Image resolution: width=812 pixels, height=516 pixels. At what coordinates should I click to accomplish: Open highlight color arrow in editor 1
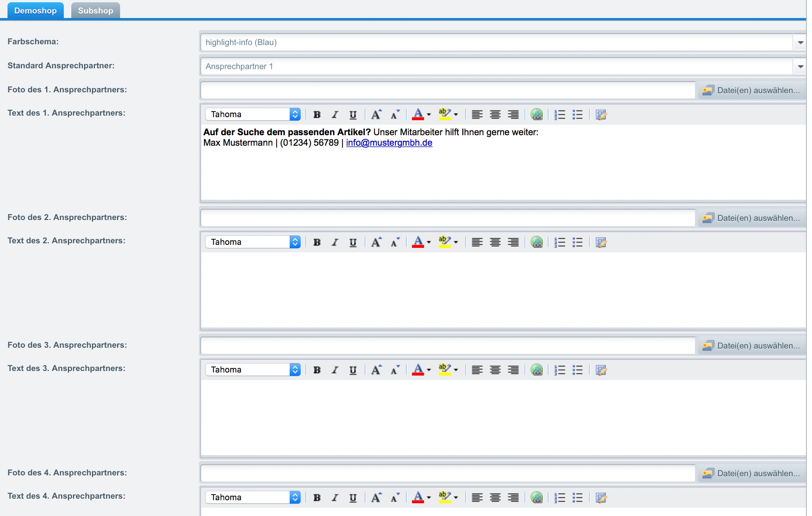click(456, 115)
